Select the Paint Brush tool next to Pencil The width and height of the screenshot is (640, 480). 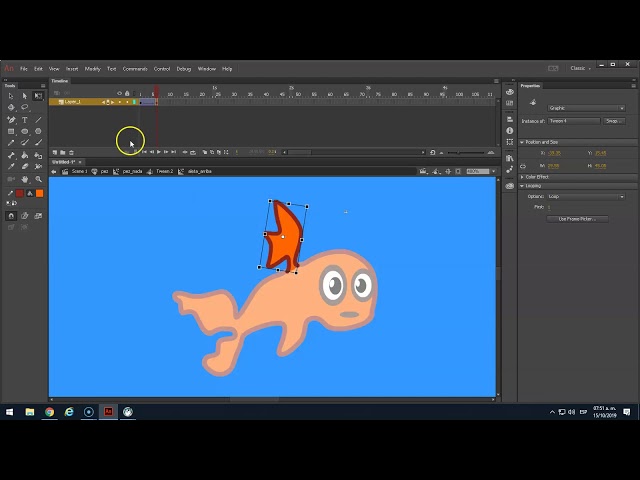point(24,143)
